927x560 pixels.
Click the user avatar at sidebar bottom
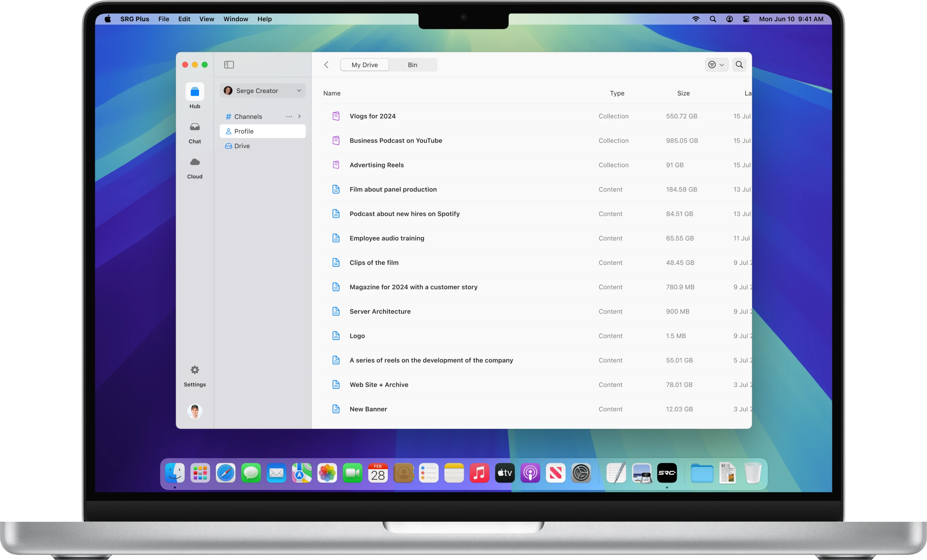pyautogui.click(x=195, y=411)
